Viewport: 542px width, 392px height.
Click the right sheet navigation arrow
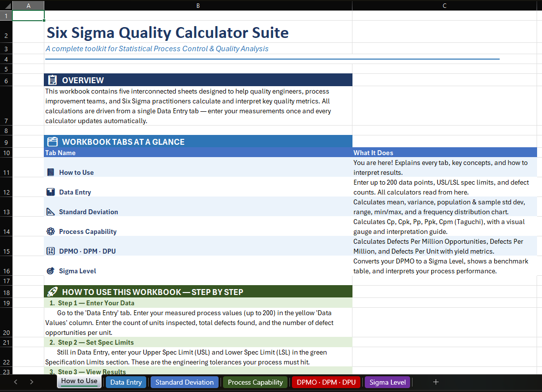(x=31, y=382)
